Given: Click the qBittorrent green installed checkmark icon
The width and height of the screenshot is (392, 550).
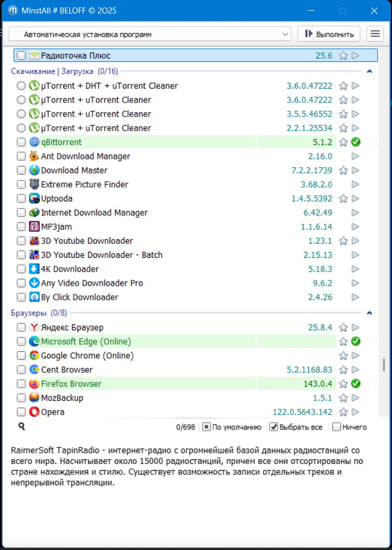Looking at the screenshot, I should (x=355, y=142).
